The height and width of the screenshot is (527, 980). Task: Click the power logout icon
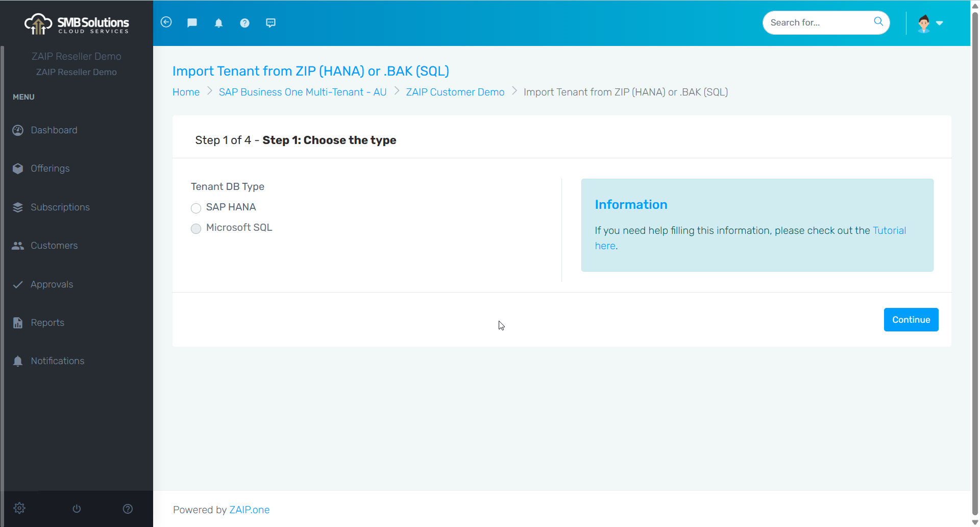point(77,509)
